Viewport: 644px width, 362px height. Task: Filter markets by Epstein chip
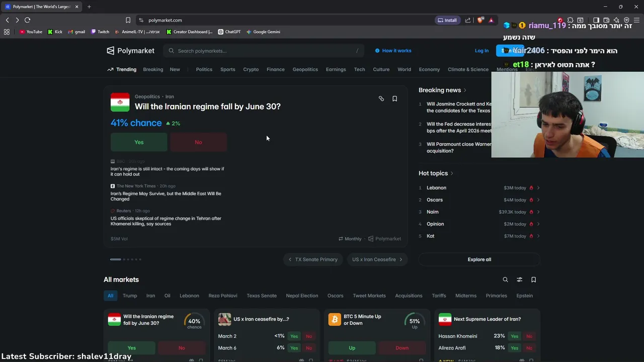(524, 296)
